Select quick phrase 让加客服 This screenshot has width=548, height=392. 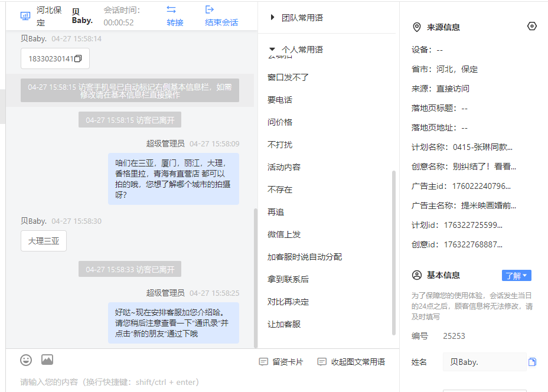[284, 324]
